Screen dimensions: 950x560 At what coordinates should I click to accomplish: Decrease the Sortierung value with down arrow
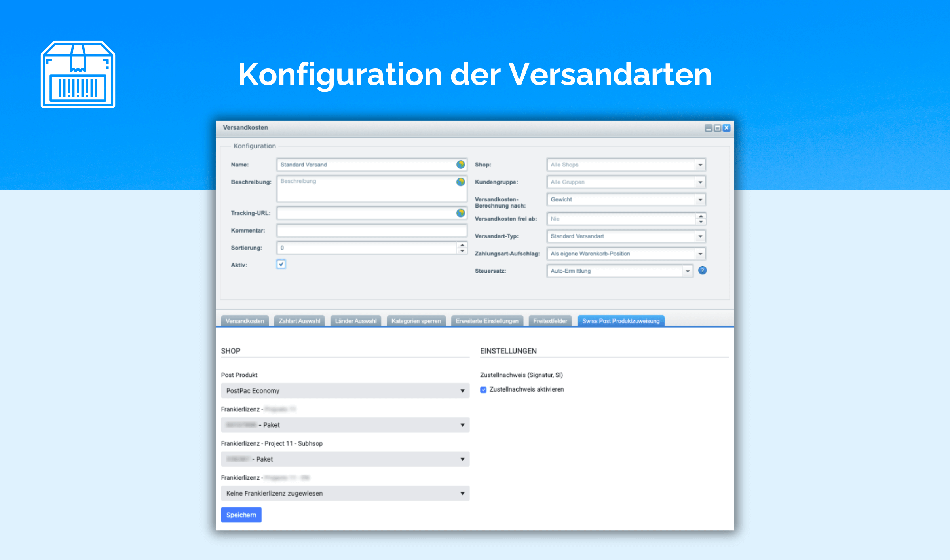(x=462, y=251)
